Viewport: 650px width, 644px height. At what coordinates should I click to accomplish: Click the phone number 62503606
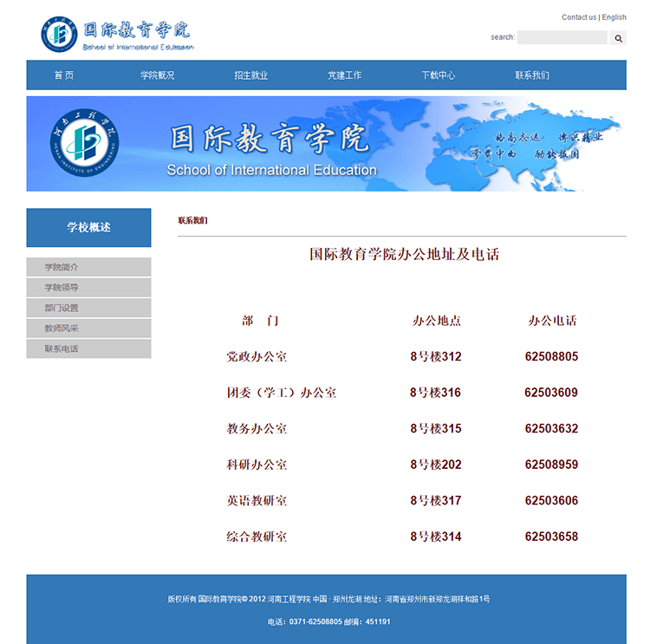[551, 500]
